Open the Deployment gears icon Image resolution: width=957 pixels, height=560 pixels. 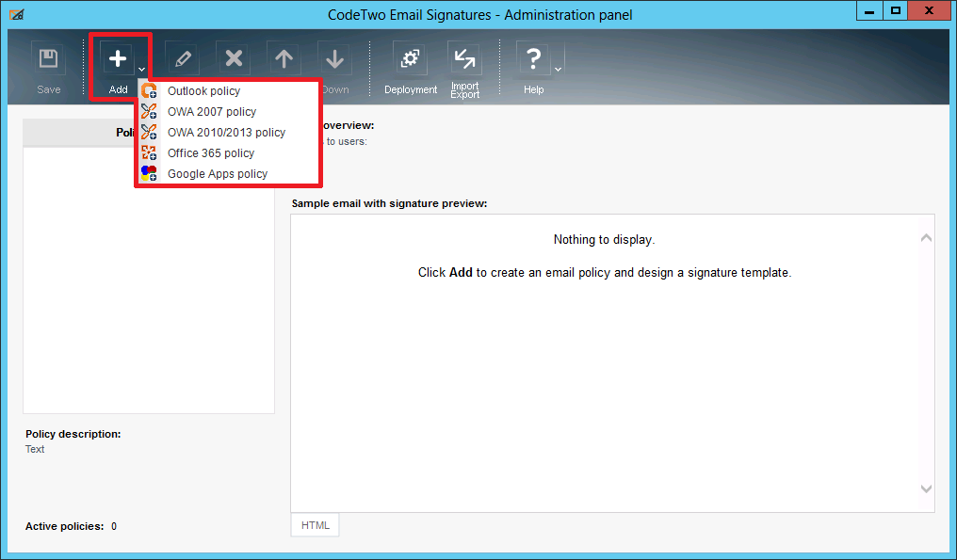click(x=410, y=59)
